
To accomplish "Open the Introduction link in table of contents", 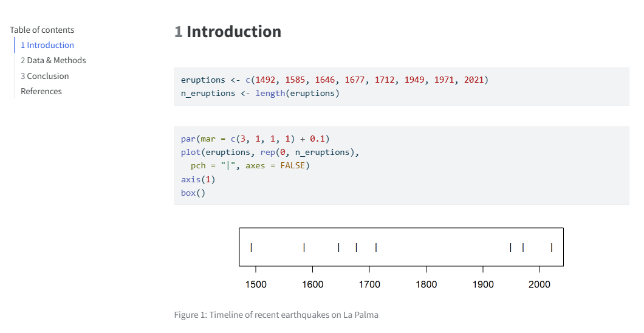I will (47, 45).
